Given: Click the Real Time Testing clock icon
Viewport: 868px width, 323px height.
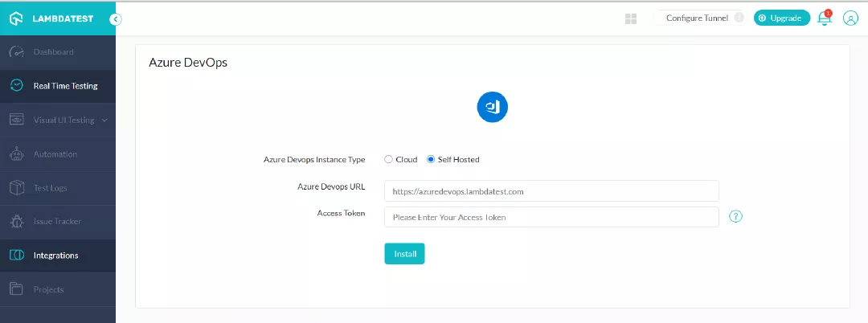Looking at the screenshot, I should (17, 86).
